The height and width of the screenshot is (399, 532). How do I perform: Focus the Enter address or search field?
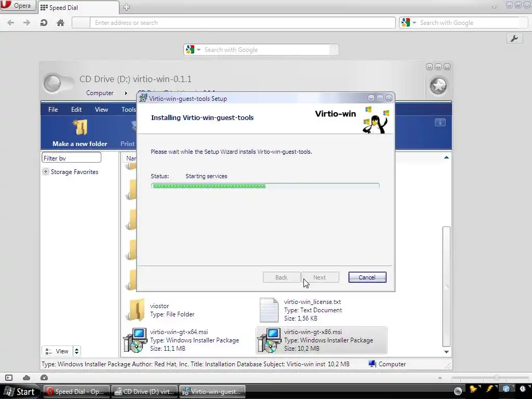click(x=243, y=23)
